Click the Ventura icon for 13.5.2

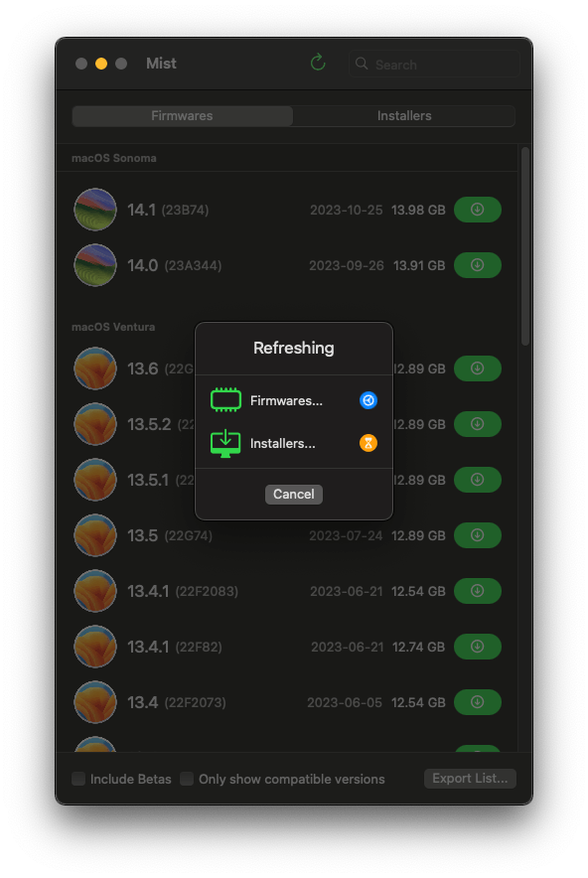click(x=95, y=424)
